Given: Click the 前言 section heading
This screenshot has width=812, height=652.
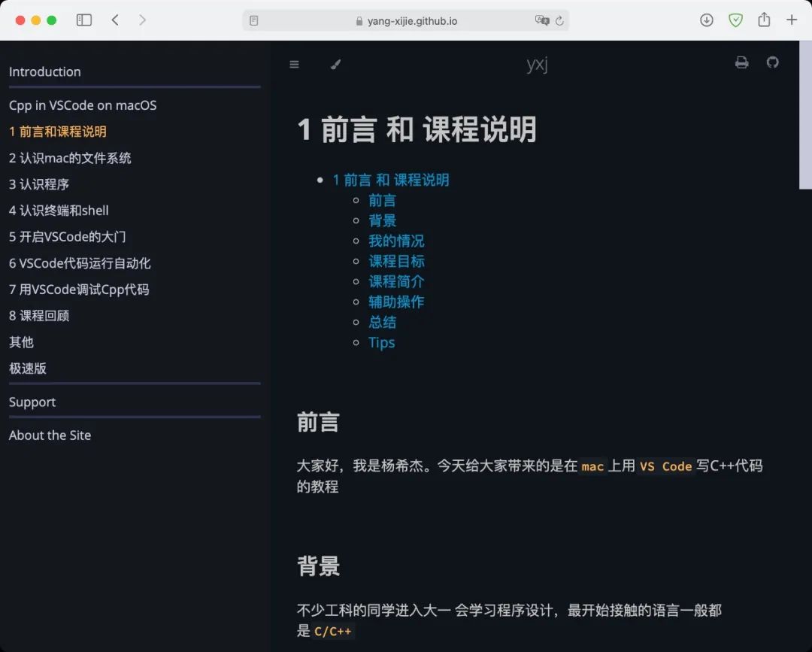Looking at the screenshot, I should 318,422.
